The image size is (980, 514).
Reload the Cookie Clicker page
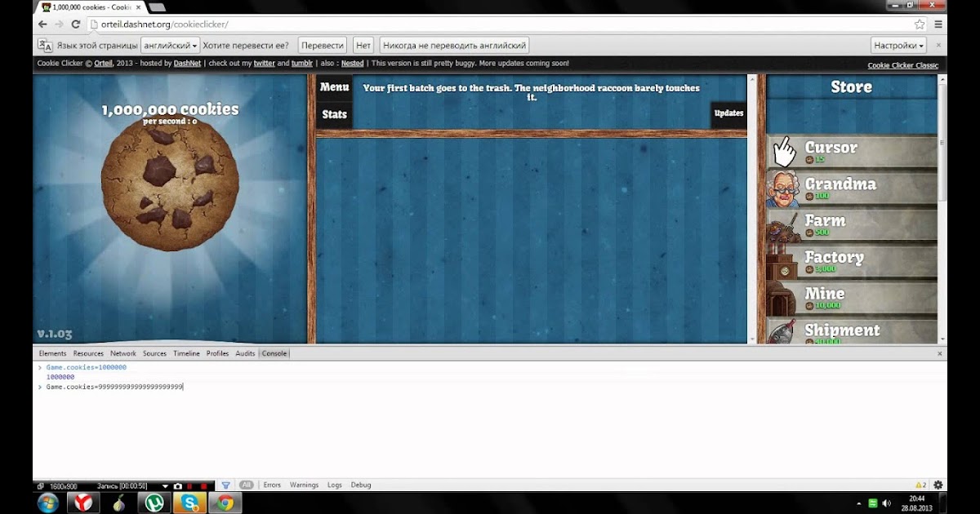pyautogui.click(x=76, y=24)
